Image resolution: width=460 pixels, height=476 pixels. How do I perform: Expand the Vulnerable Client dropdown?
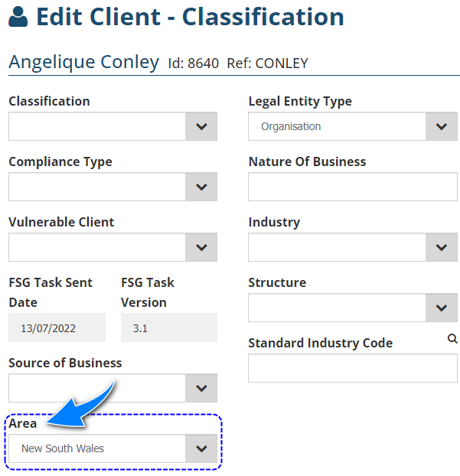[113, 247]
